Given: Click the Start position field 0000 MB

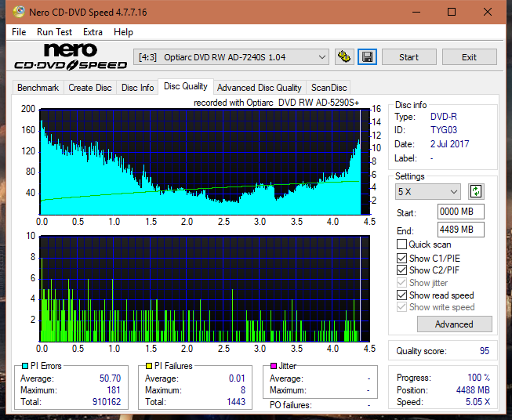Looking at the screenshot, I should [460, 212].
